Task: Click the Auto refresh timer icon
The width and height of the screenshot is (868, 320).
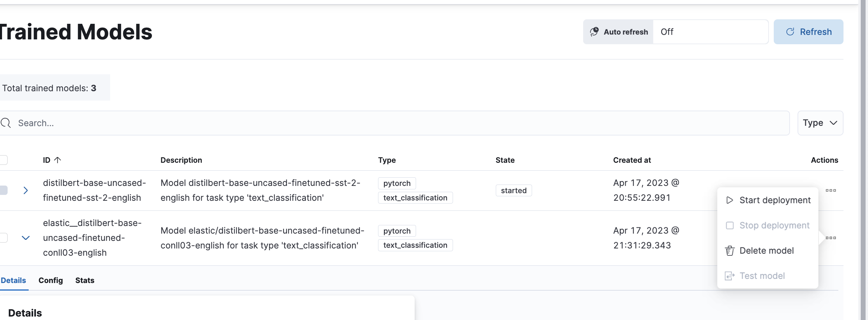Action: click(594, 32)
